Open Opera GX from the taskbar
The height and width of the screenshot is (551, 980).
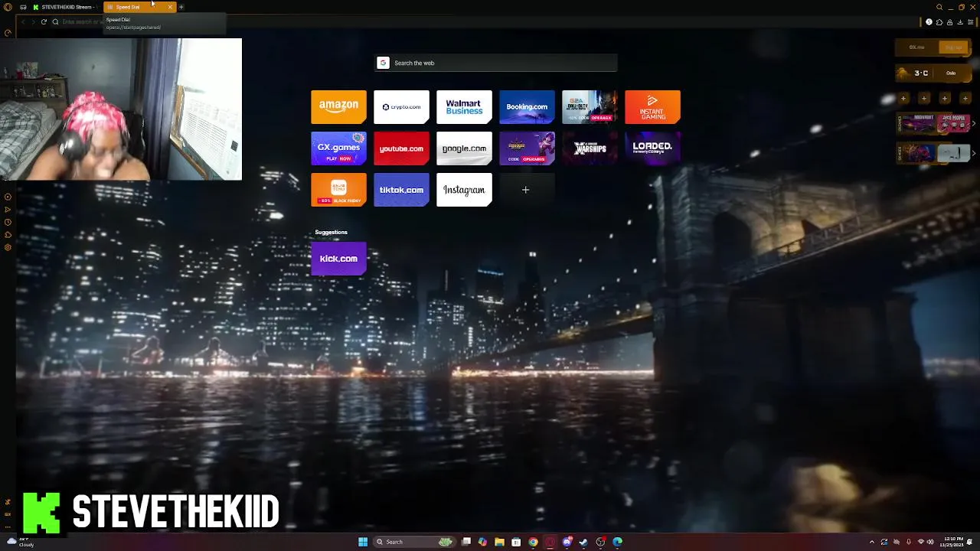(550, 542)
